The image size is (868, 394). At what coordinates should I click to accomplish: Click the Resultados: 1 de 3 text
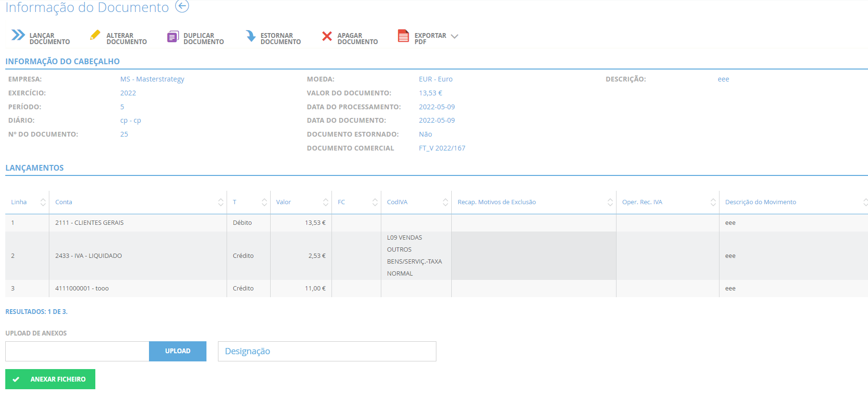coord(36,312)
